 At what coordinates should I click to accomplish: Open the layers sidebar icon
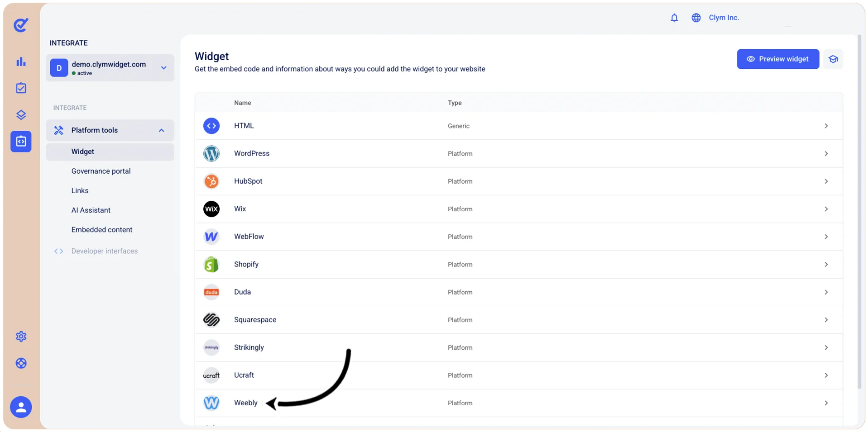pos(21,115)
